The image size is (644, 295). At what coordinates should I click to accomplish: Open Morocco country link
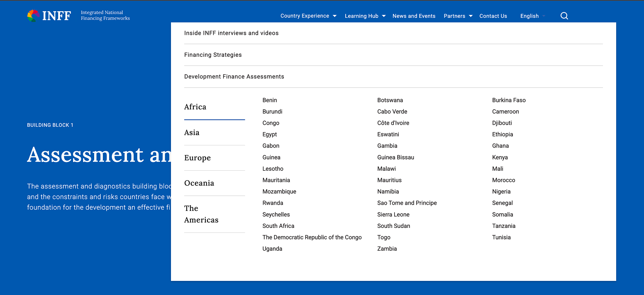(x=503, y=180)
